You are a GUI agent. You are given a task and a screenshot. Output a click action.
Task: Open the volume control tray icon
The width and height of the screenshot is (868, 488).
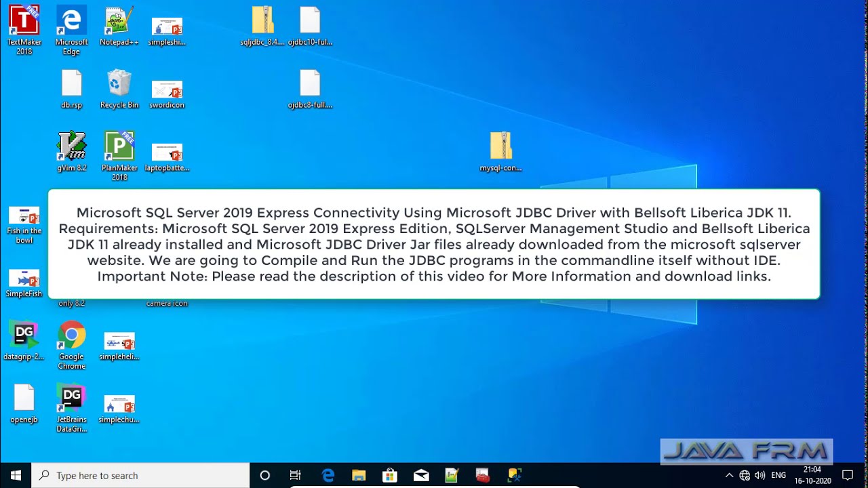759,475
